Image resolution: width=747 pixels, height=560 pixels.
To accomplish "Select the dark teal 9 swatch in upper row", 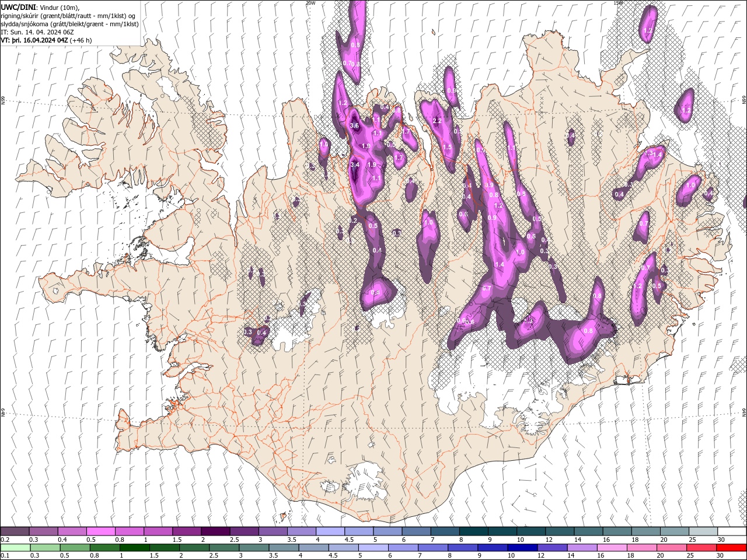I will coord(502,531).
